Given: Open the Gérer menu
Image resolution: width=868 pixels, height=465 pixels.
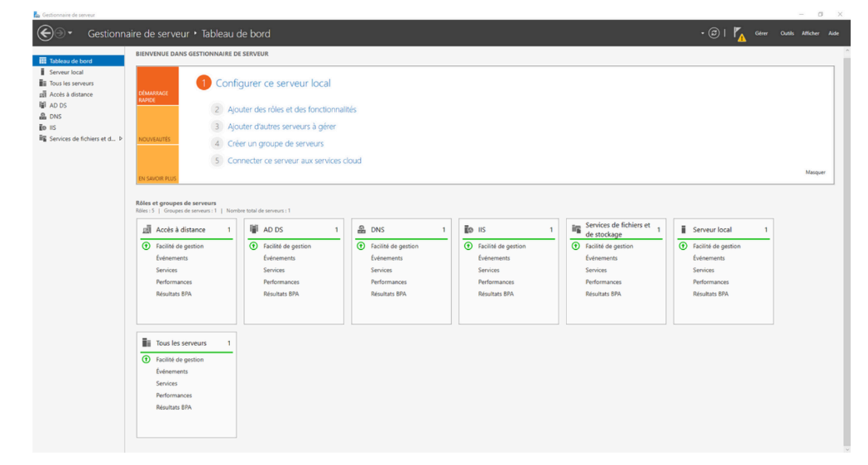Looking at the screenshot, I should click(761, 33).
